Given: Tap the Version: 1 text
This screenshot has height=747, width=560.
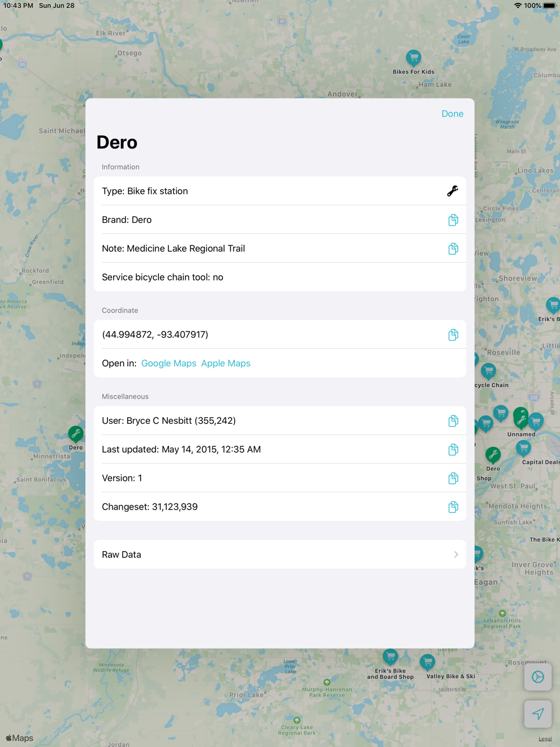Looking at the screenshot, I should (122, 478).
